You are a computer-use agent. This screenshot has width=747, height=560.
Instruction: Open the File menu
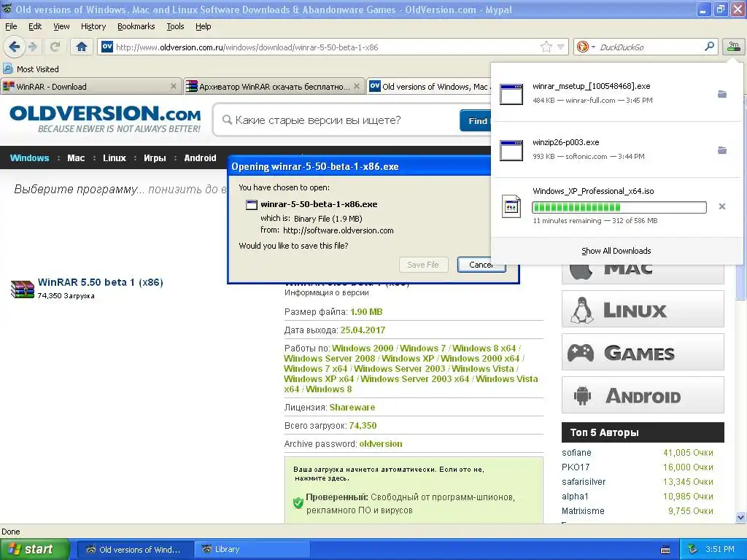11,26
